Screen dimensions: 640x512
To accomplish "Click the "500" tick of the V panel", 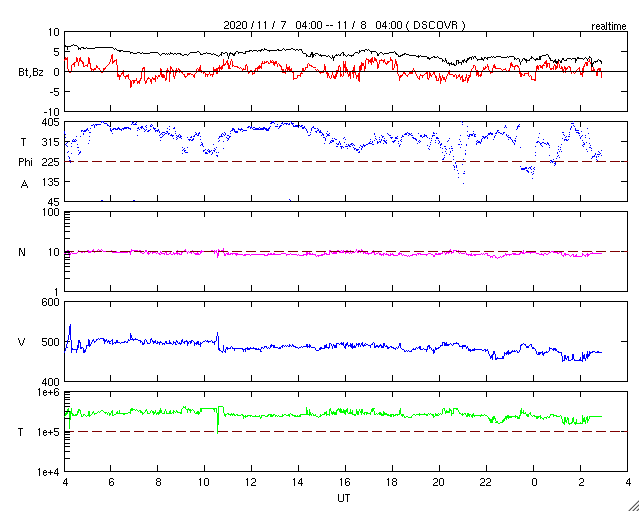I will (x=51, y=342).
